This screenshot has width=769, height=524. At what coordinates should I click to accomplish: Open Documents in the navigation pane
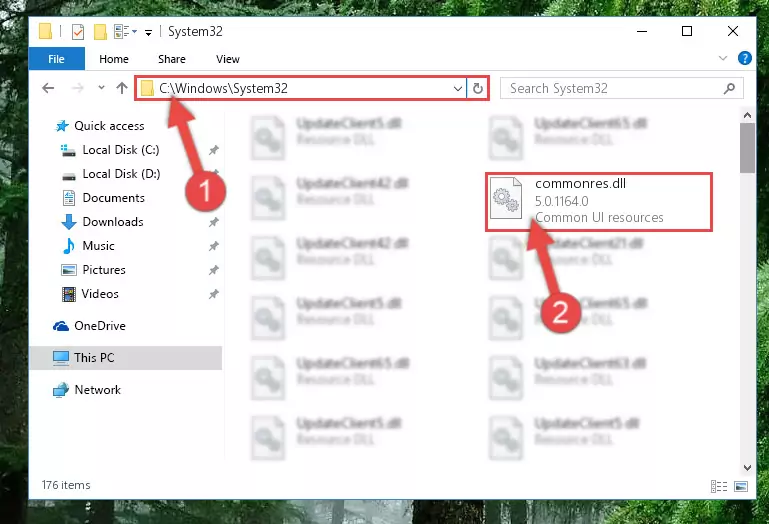point(113,198)
